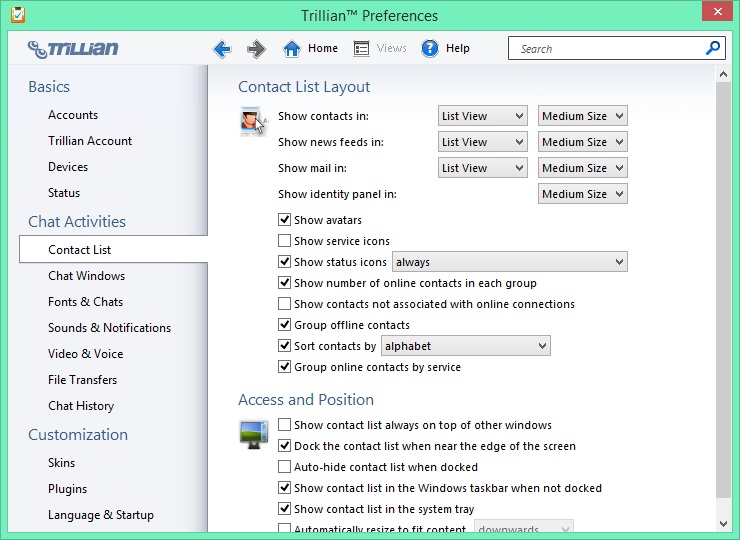Click the Help toolbar label
The image size is (740, 540).
click(458, 48)
